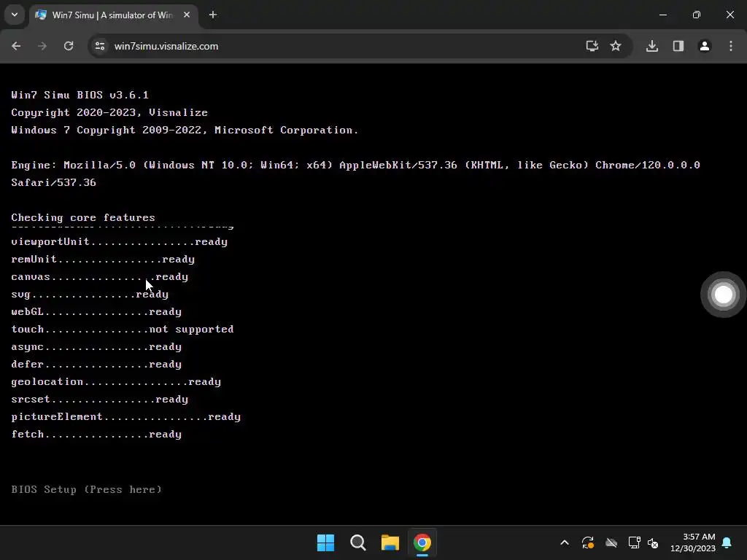Image resolution: width=747 pixels, height=560 pixels.
Task: Click the floating round recorder button
Action: tap(723, 295)
